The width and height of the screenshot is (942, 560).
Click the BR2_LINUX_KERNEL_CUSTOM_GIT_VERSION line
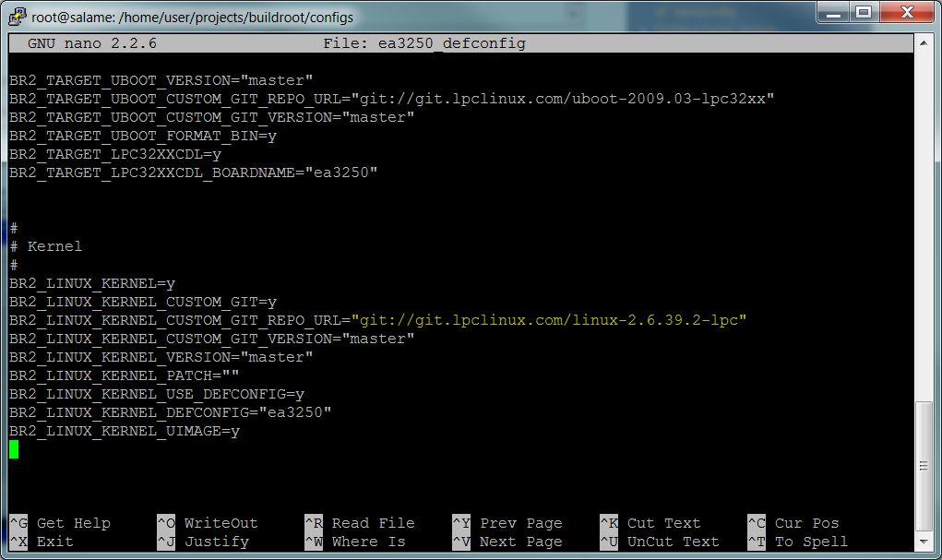click(211, 339)
